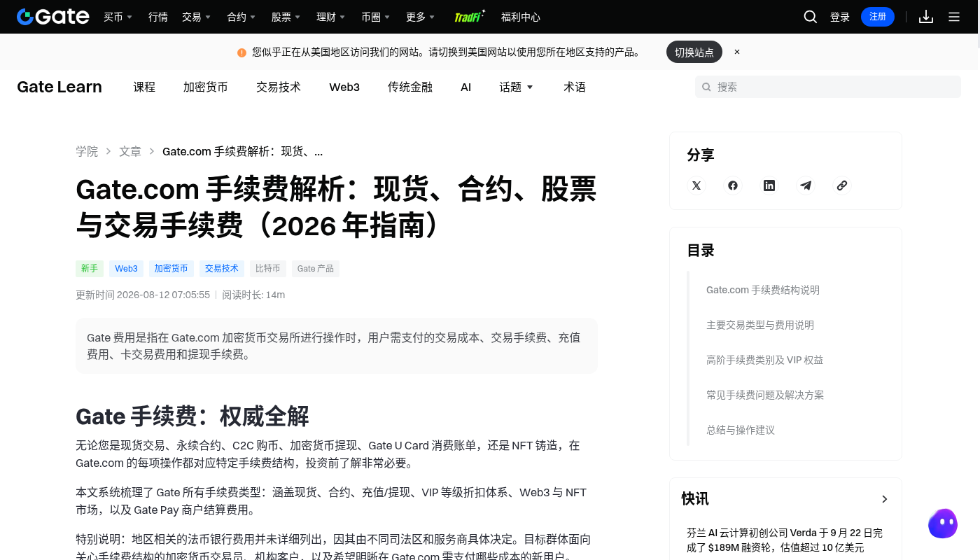This screenshot has height=560, width=980.
Task: Click the Gate Learn title link
Action: click(x=59, y=87)
